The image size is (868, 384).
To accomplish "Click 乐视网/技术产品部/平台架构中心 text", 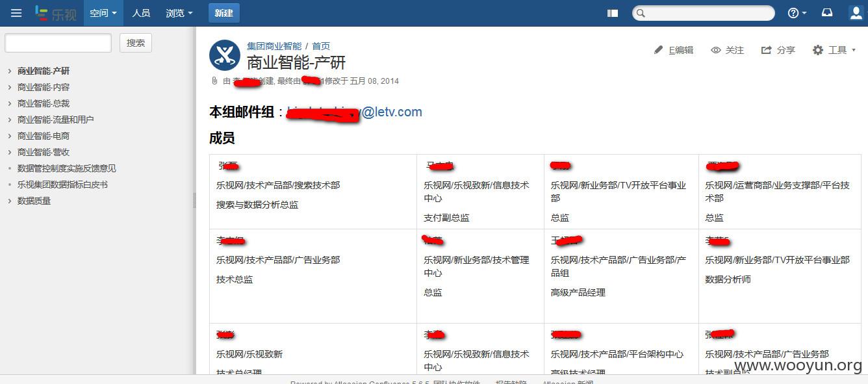I will pos(617,354).
